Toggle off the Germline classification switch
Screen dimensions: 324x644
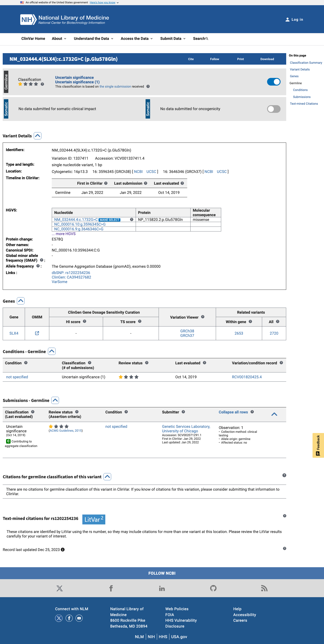pos(274,82)
